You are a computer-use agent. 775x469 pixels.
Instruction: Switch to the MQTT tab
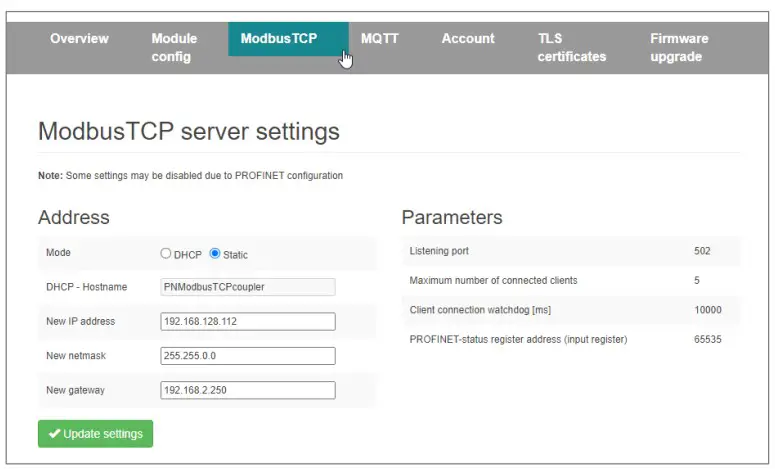pyautogui.click(x=380, y=39)
